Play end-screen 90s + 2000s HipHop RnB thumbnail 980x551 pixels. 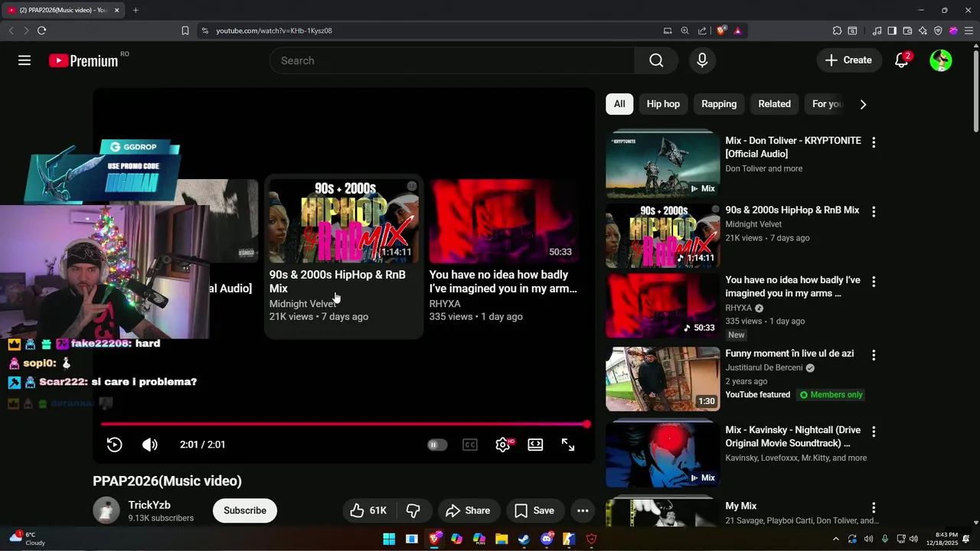point(344,221)
